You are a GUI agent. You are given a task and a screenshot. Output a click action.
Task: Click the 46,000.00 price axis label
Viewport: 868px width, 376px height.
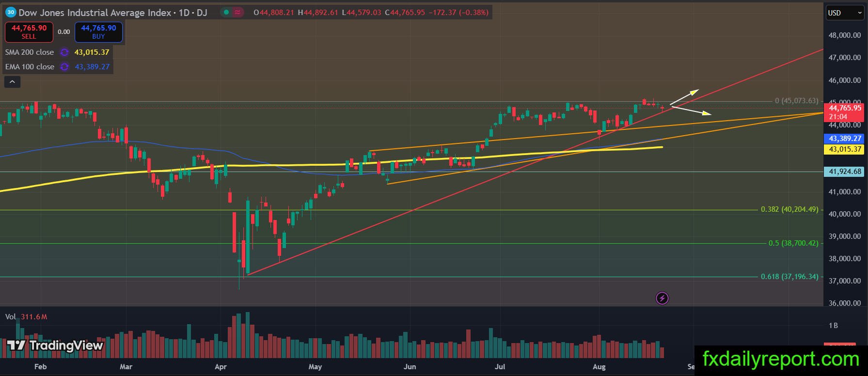click(x=845, y=80)
